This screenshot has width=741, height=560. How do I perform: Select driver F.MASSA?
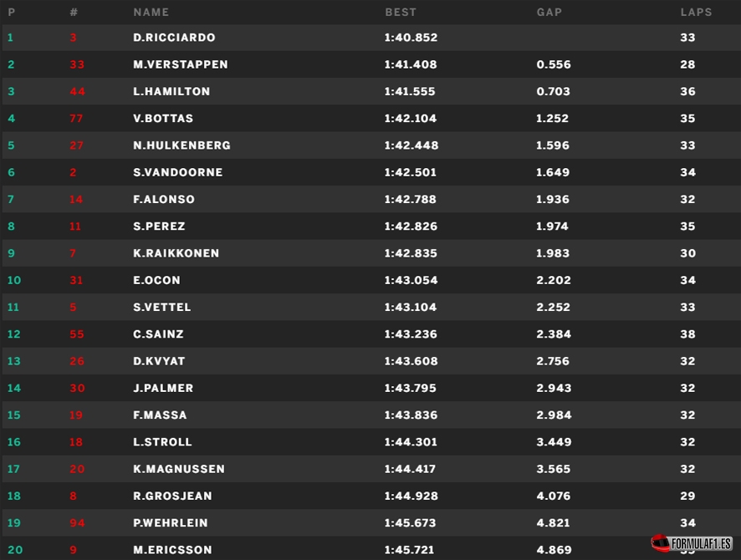(160, 415)
